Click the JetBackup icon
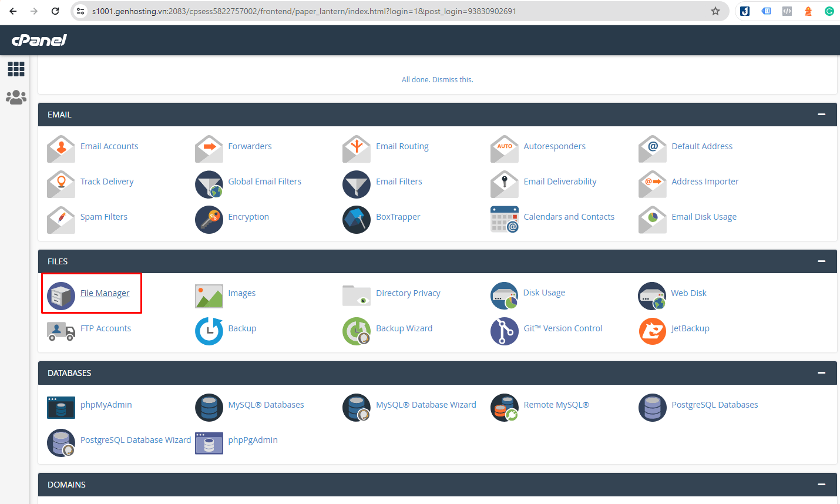The height and width of the screenshot is (504, 840). point(652,331)
